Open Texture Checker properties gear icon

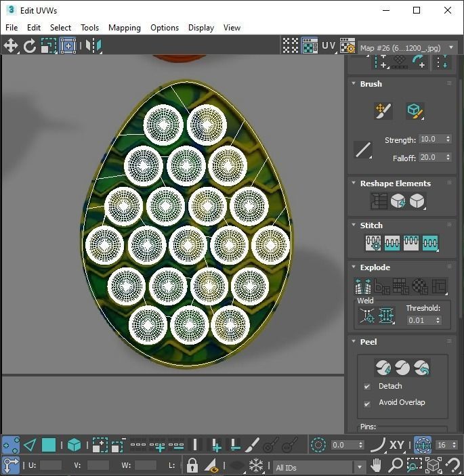pyautogui.click(x=347, y=46)
